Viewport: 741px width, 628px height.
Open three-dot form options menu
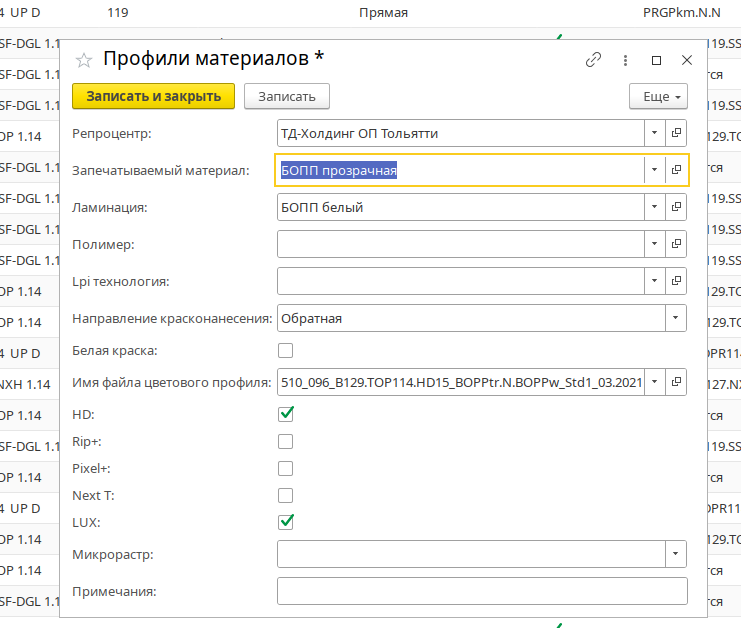[x=625, y=60]
